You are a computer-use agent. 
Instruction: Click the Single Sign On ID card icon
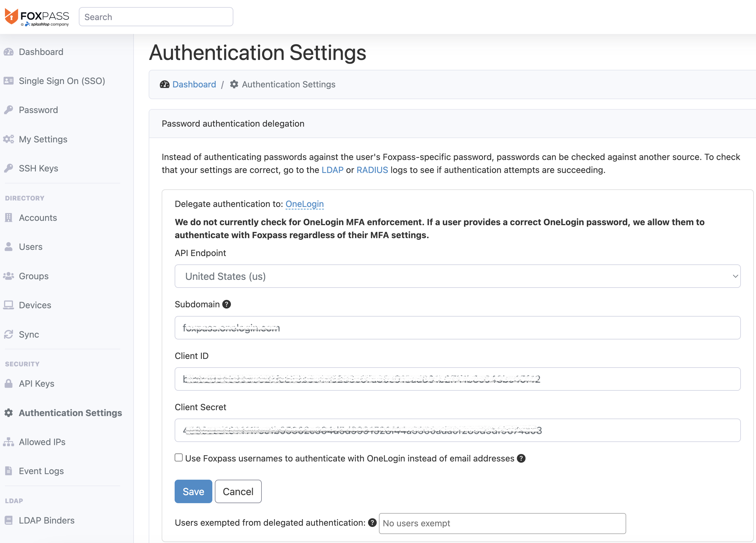[9, 81]
